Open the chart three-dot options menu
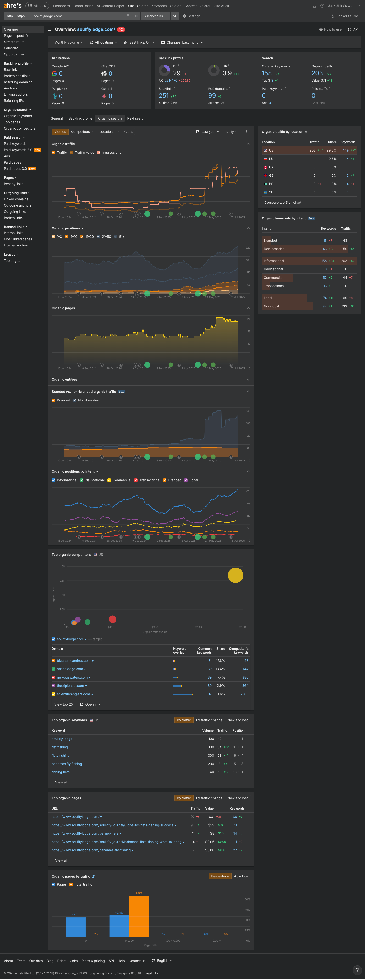365x980 pixels. tap(246, 132)
